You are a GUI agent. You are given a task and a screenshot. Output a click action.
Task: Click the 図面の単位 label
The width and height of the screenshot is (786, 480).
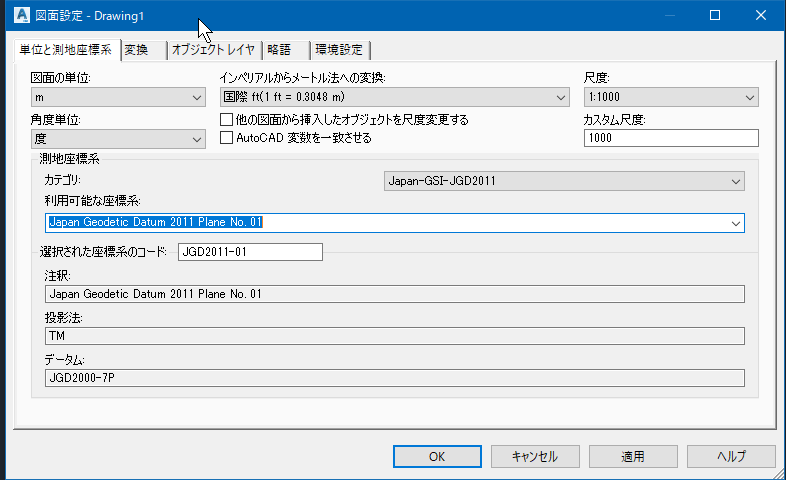[x=61, y=78]
